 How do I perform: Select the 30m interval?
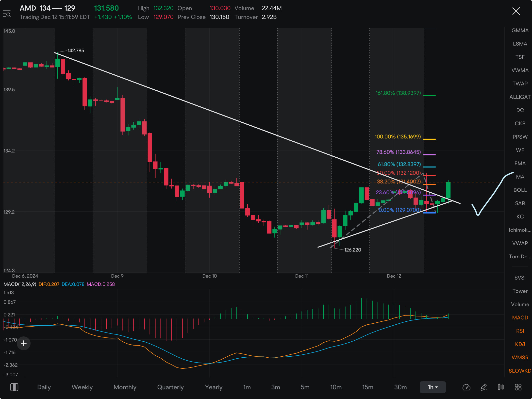pos(400,387)
